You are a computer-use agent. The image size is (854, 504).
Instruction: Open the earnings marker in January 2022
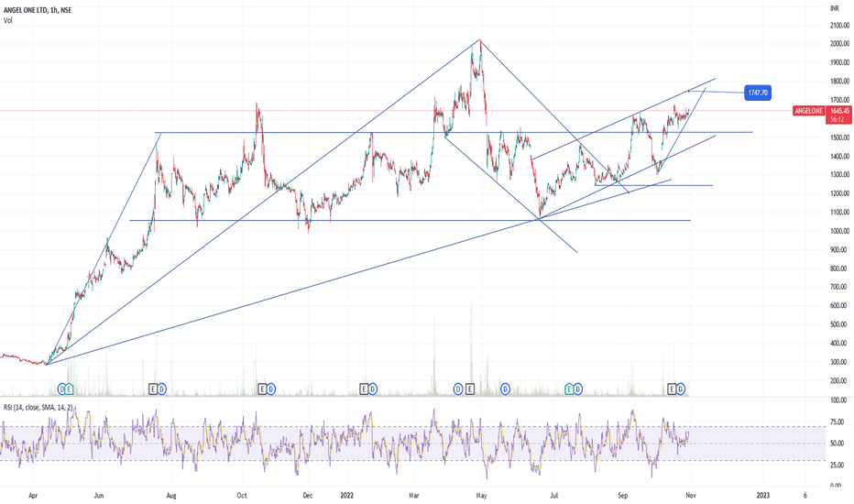364,389
